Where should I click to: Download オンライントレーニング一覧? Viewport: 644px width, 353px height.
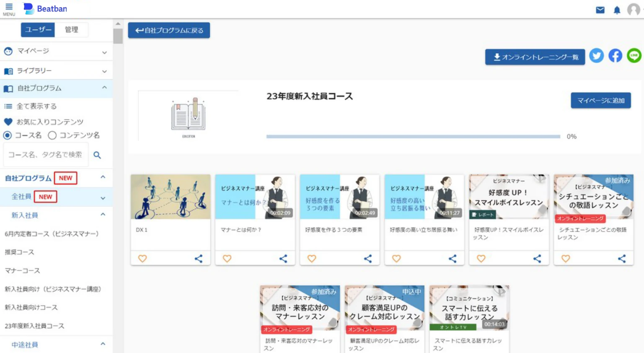535,57
